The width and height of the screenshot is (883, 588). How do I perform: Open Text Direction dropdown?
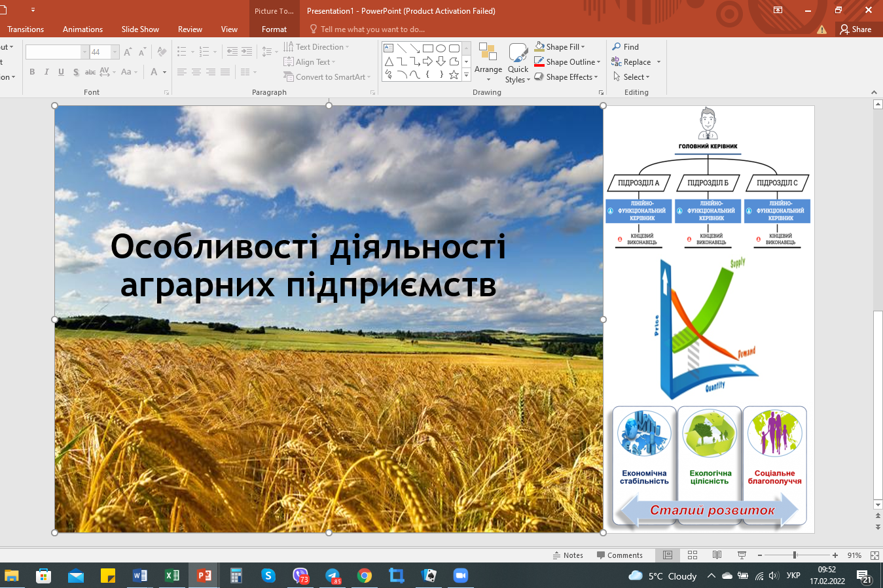(x=317, y=47)
